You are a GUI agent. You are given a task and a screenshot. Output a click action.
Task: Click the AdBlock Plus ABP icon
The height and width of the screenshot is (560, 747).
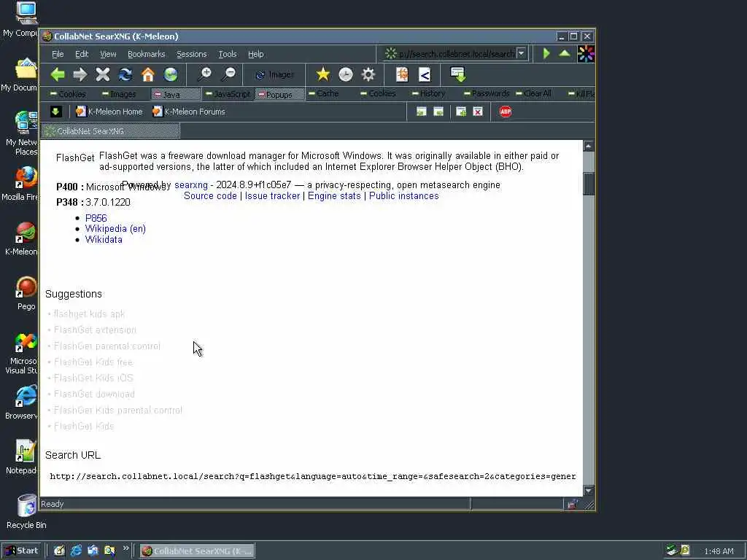coord(506,112)
